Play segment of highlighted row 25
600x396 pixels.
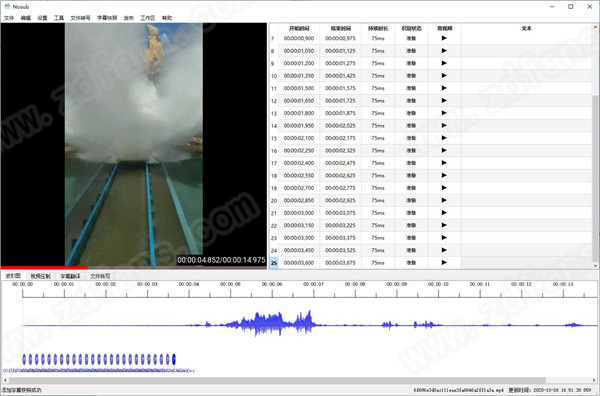pyautogui.click(x=444, y=263)
